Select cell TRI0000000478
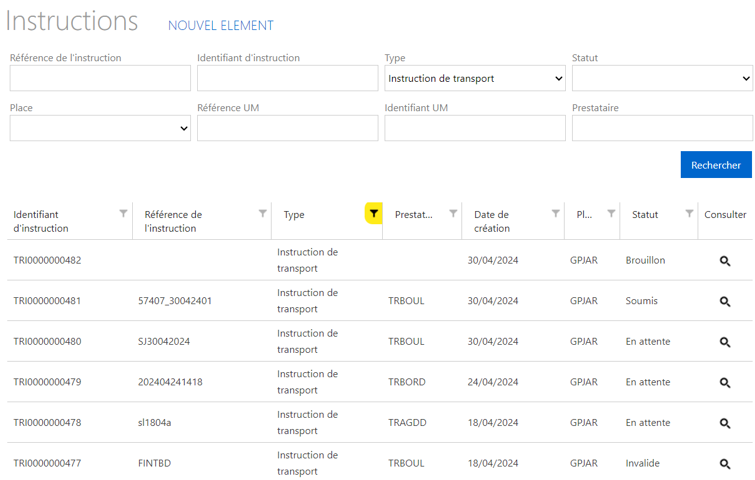The height and width of the screenshot is (480, 755). click(x=47, y=422)
